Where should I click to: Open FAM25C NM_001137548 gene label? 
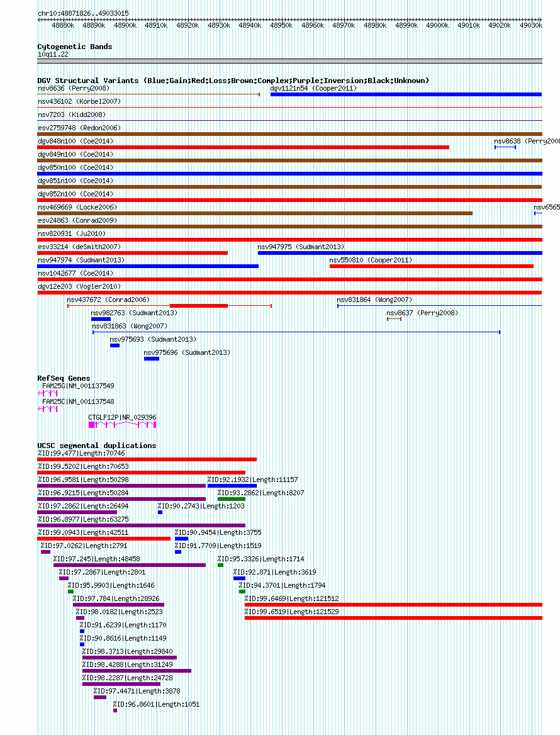tap(78, 401)
